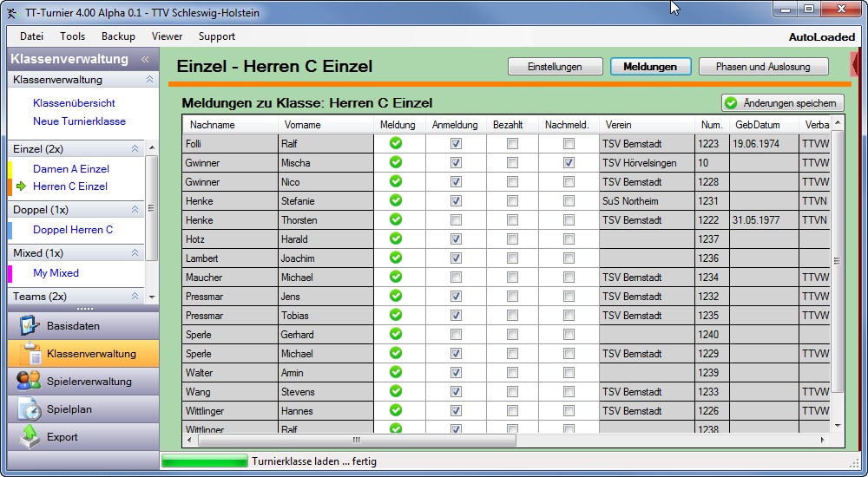
Task: Check Anmeldung box for Thorsten Henke
Action: pos(456,220)
